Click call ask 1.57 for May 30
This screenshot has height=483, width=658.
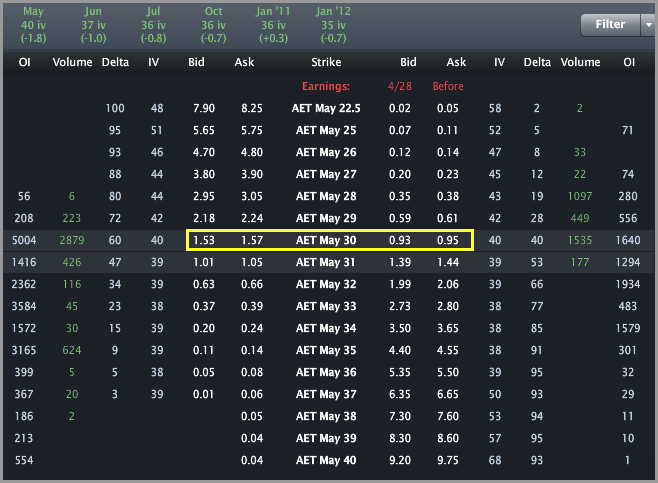252,240
